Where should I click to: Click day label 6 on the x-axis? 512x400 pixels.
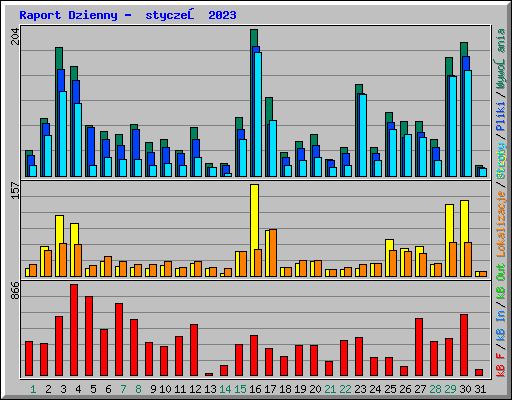click(x=108, y=389)
